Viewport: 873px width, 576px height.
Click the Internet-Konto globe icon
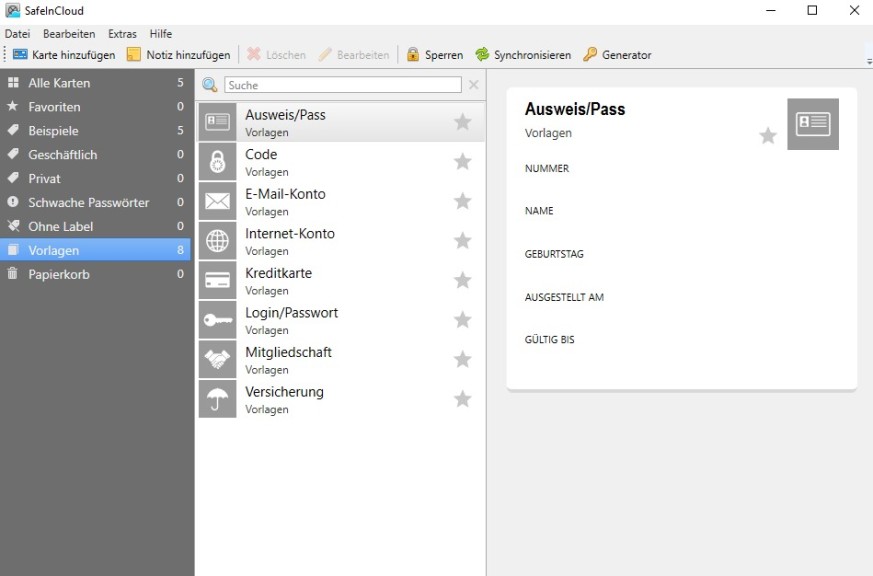click(217, 241)
